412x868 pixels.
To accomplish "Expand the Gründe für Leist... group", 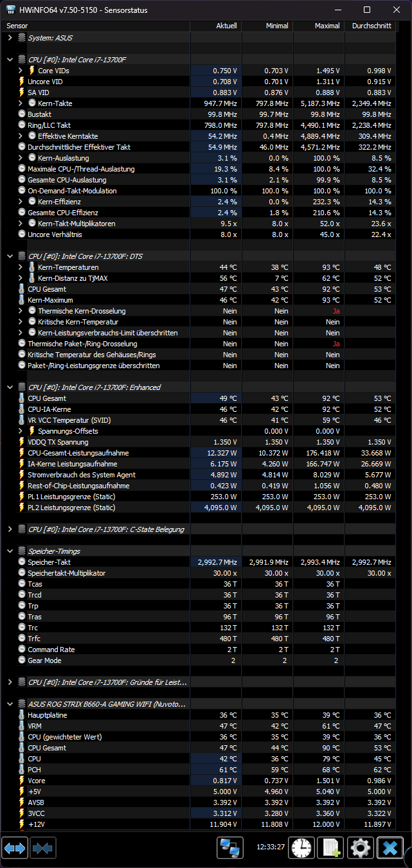I will (10, 682).
